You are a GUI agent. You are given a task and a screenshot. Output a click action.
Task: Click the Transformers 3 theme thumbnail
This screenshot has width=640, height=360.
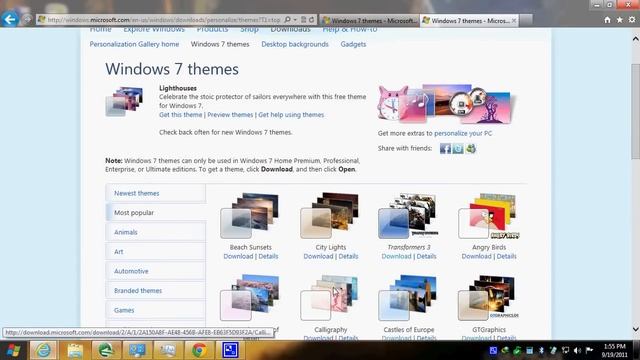click(x=408, y=216)
